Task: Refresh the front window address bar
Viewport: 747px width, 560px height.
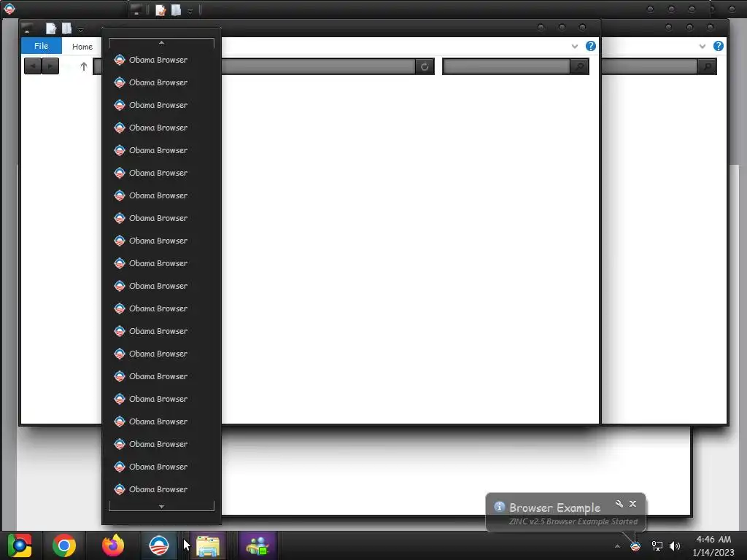Action: pos(425,66)
